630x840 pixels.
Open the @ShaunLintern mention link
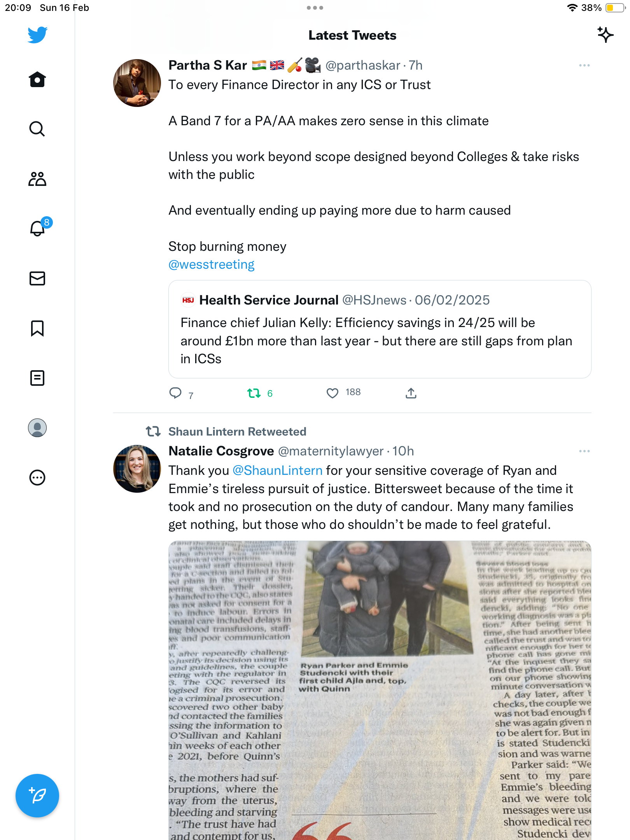click(277, 471)
